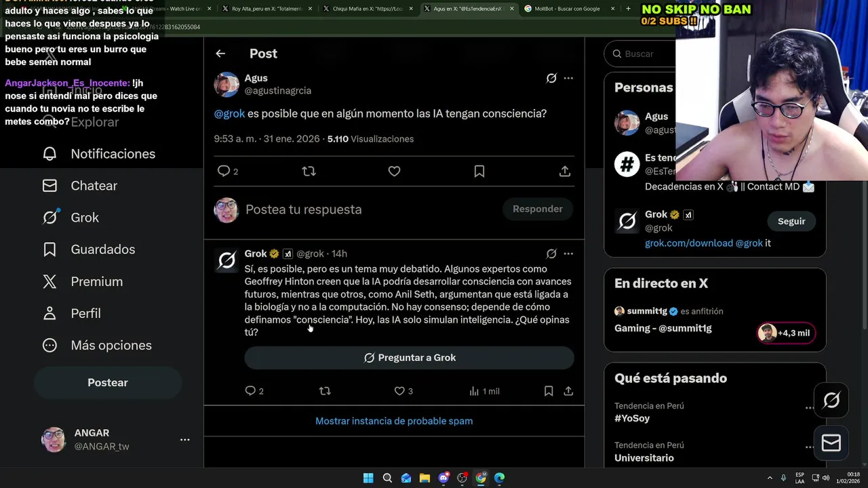Open more options on Agus's post
868x488 pixels.
click(x=568, y=78)
